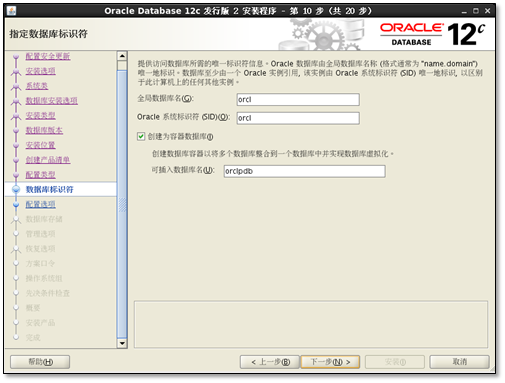505x383 pixels.
Task: Click the 数据库标识符 step node icon
Action: tap(16, 189)
